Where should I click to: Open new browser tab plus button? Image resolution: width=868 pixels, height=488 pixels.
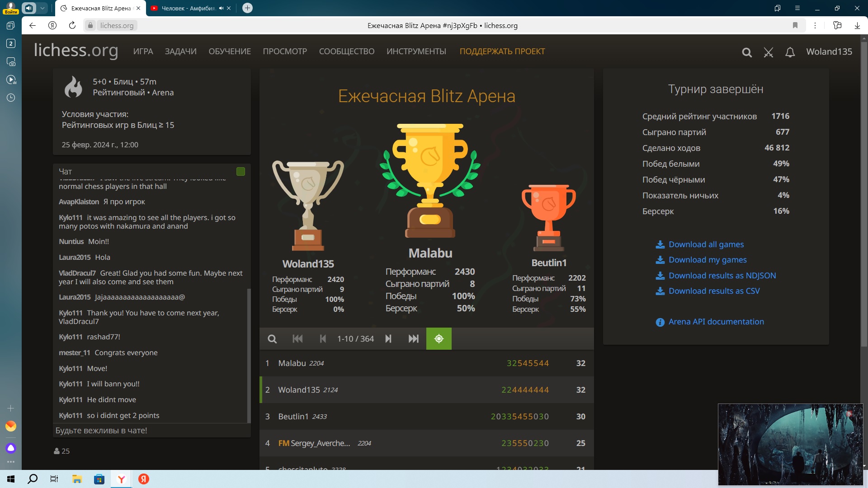point(247,8)
